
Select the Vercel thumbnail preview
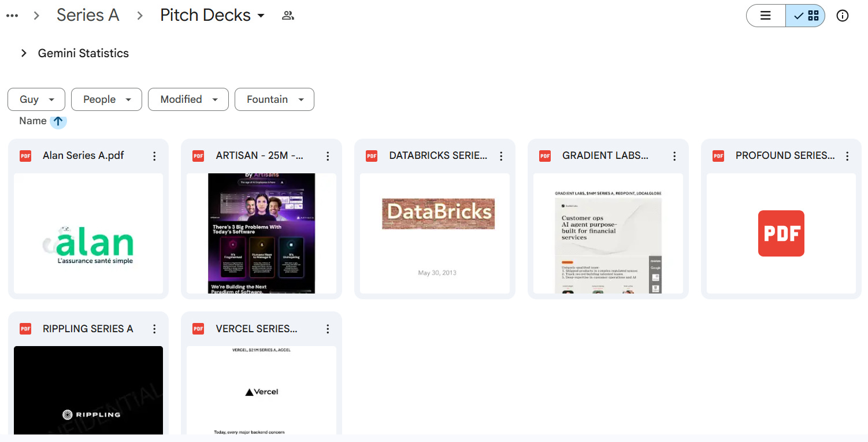(x=262, y=390)
